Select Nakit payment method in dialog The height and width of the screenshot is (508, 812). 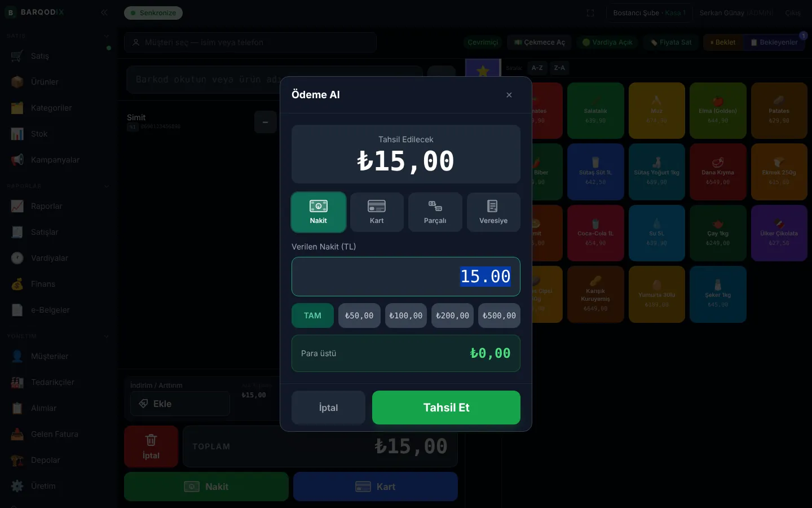pyautogui.click(x=319, y=212)
